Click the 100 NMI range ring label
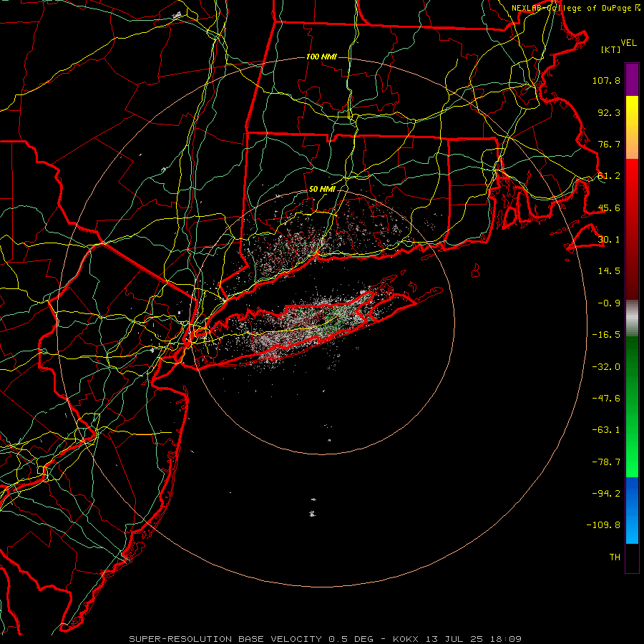This screenshot has height=644, width=644. [321, 57]
